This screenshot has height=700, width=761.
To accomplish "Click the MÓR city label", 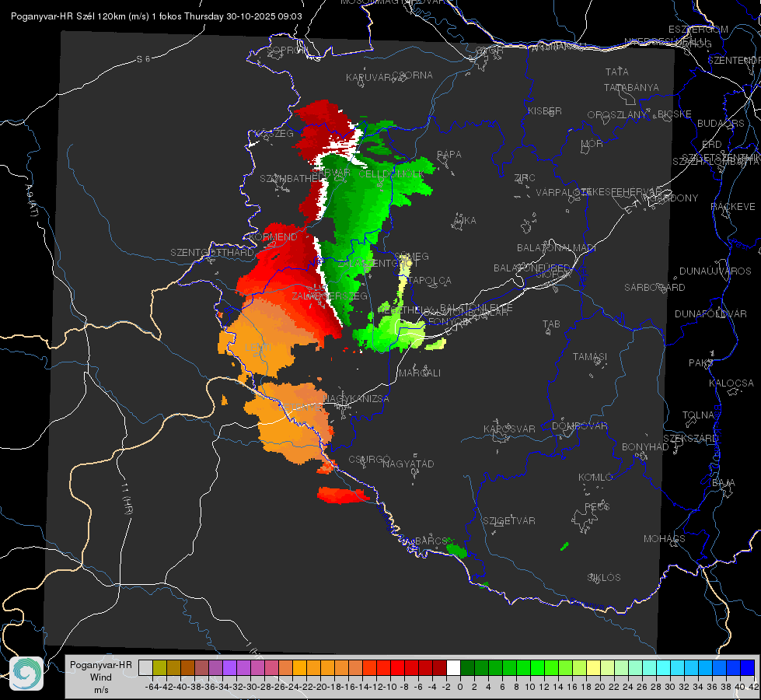I will (x=592, y=144).
